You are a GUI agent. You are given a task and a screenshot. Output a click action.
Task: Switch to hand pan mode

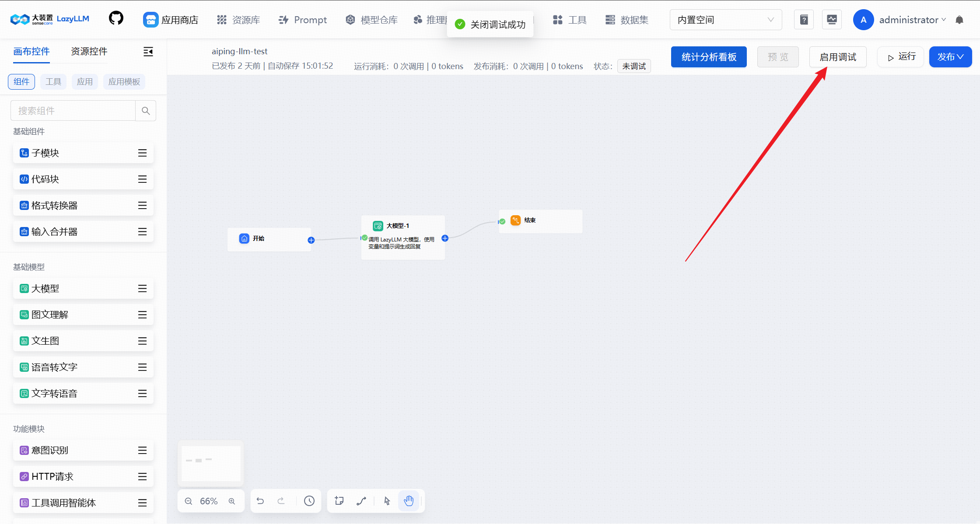[409, 501]
